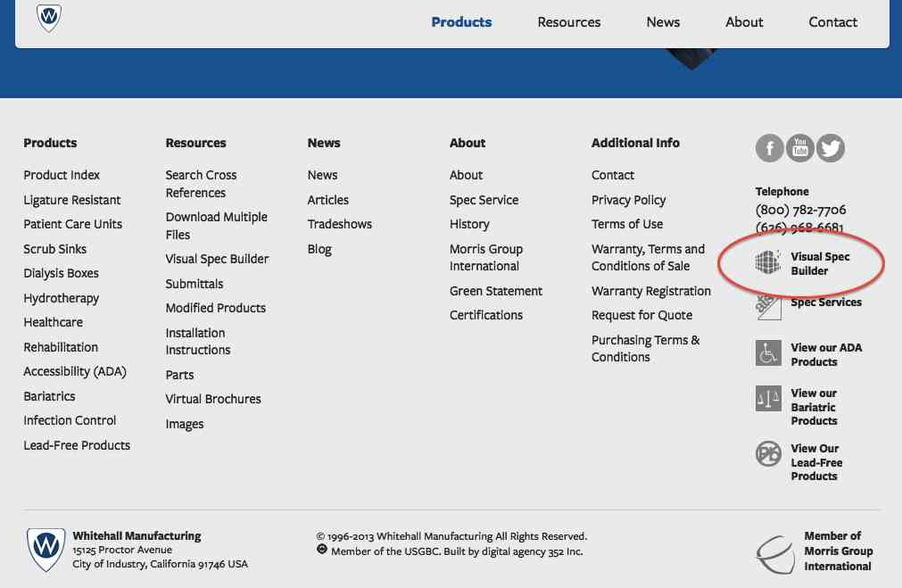
Task: Click the Spec Services icon
Action: pos(768,307)
